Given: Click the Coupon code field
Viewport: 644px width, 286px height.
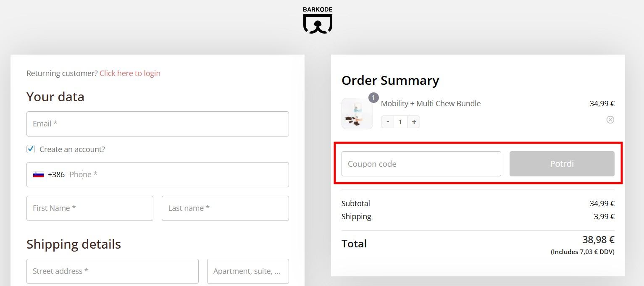Looking at the screenshot, I should click(x=421, y=164).
